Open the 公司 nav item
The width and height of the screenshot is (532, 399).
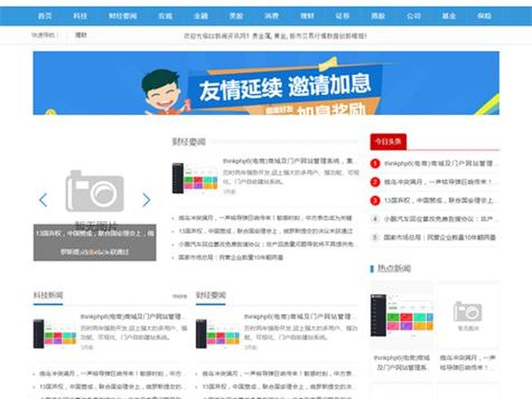[414, 16]
